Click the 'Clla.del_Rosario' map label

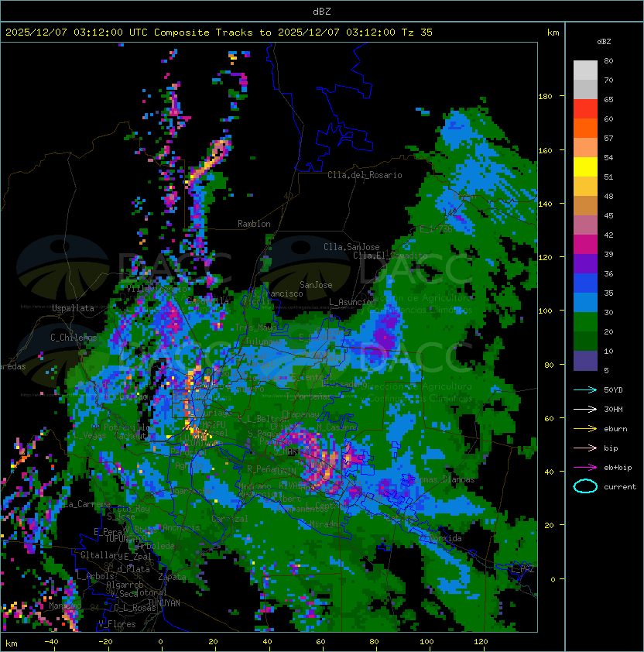pos(365,175)
